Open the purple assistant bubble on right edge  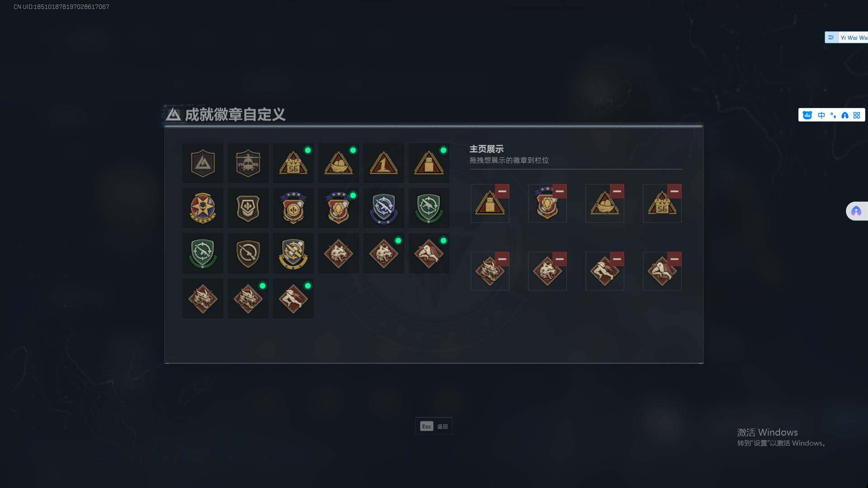[x=856, y=211]
